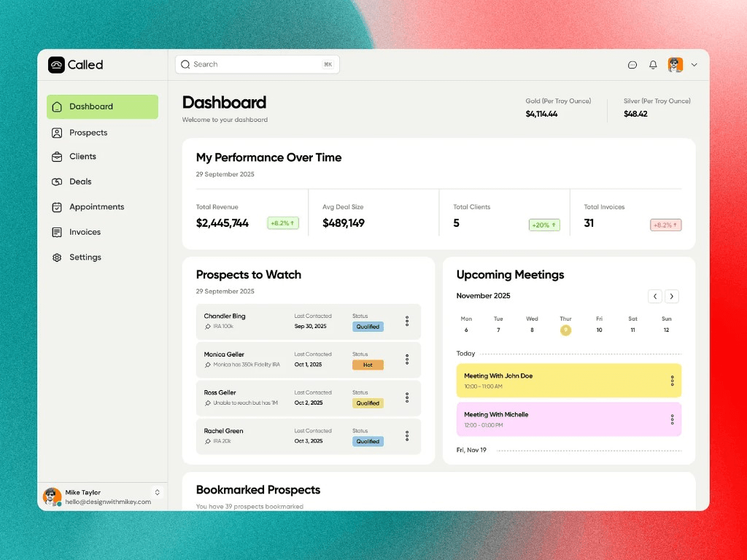Go to next month in calendar

[672, 296]
